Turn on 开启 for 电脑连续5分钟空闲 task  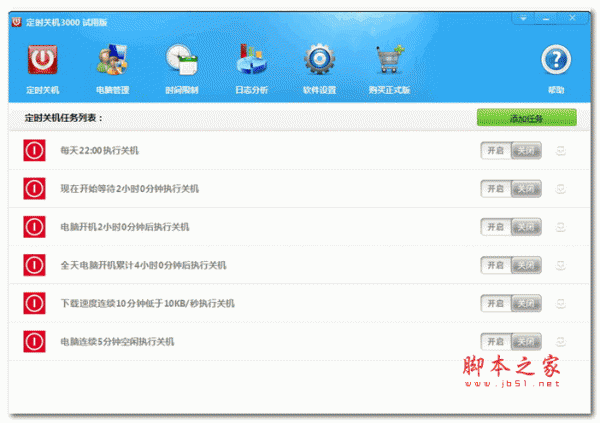(x=496, y=341)
